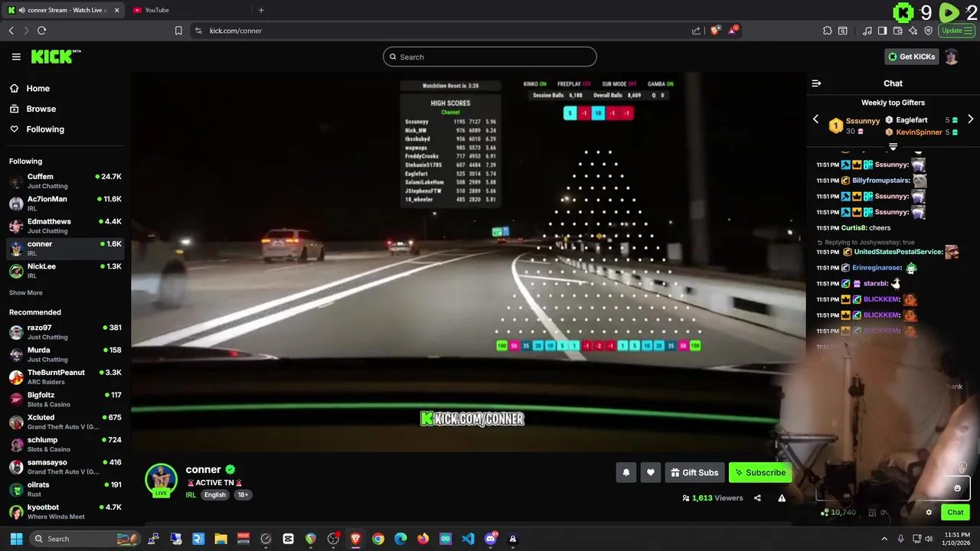Select the conner Stream tab

[x=63, y=10]
